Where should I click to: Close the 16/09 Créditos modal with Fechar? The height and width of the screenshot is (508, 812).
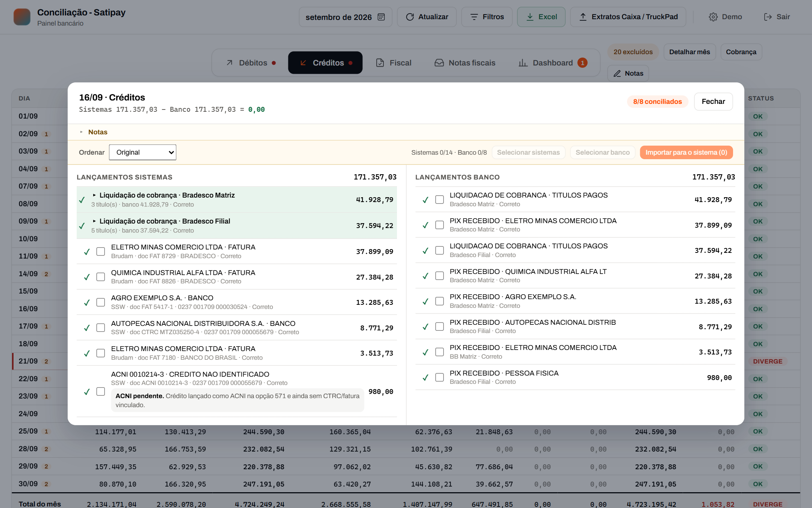tap(713, 102)
